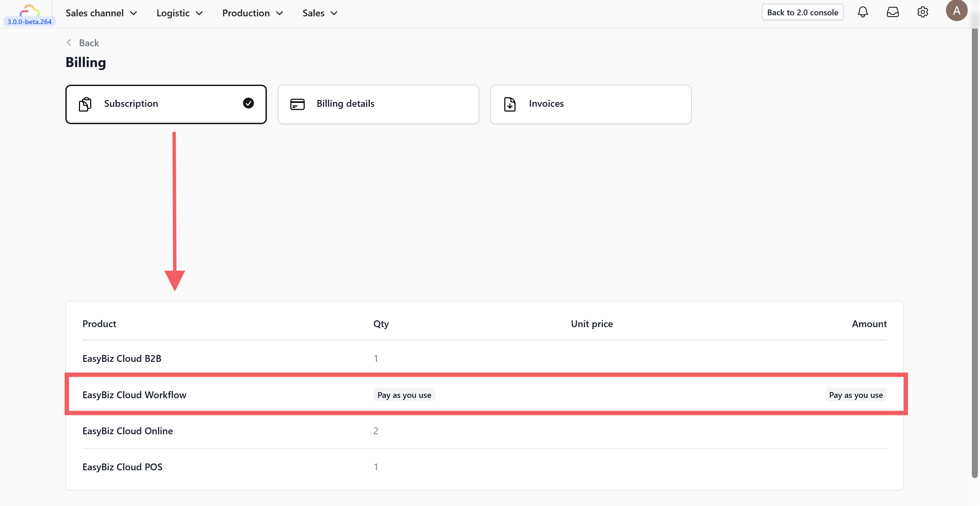Switch to the Billing details tab

click(x=378, y=104)
